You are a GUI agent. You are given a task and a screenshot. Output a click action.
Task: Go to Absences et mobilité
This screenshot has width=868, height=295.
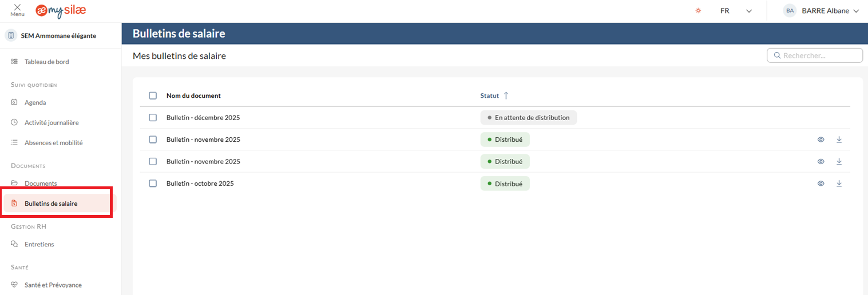(x=53, y=143)
